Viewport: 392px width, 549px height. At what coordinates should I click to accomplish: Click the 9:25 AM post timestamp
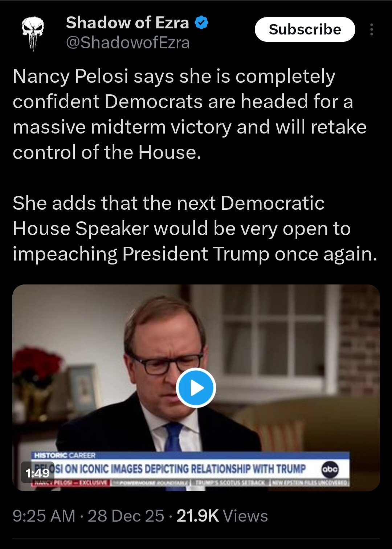pyautogui.click(x=44, y=516)
